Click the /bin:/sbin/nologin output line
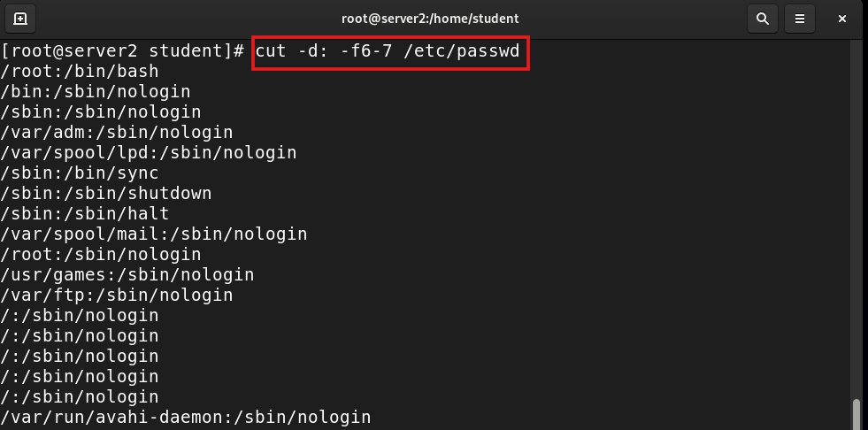The image size is (868, 430). [96, 92]
